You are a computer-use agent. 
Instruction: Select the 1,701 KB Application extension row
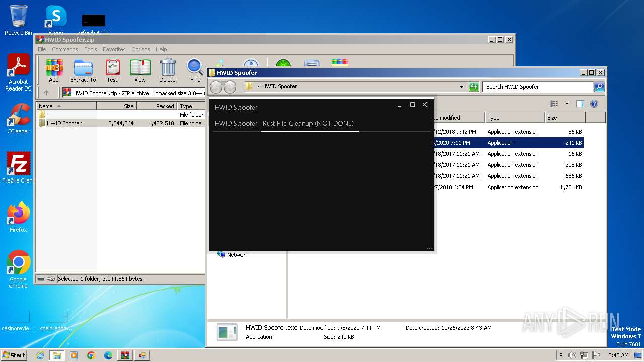tap(508, 187)
